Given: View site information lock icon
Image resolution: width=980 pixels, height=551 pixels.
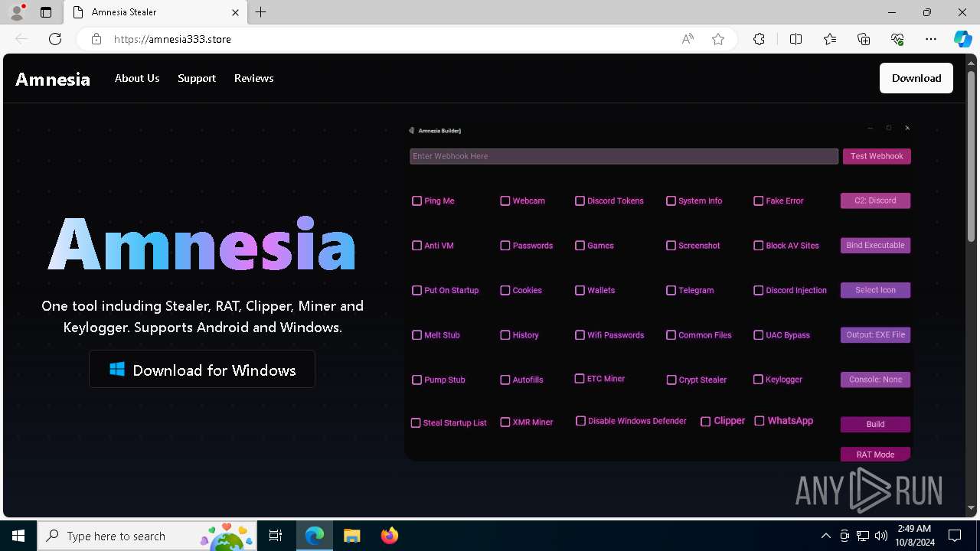Looking at the screenshot, I should pyautogui.click(x=96, y=39).
